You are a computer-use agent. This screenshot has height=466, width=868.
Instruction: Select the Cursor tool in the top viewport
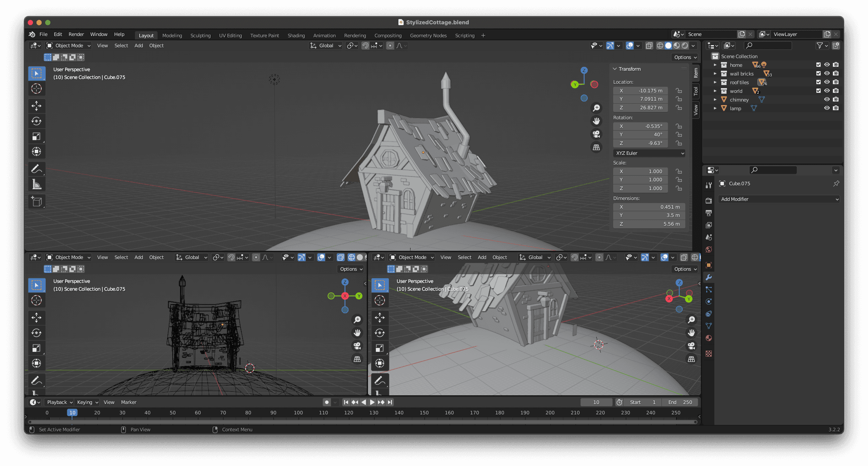point(37,89)
